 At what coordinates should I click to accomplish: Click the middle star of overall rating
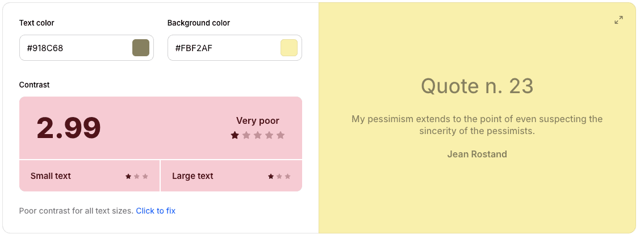point(257,135)
